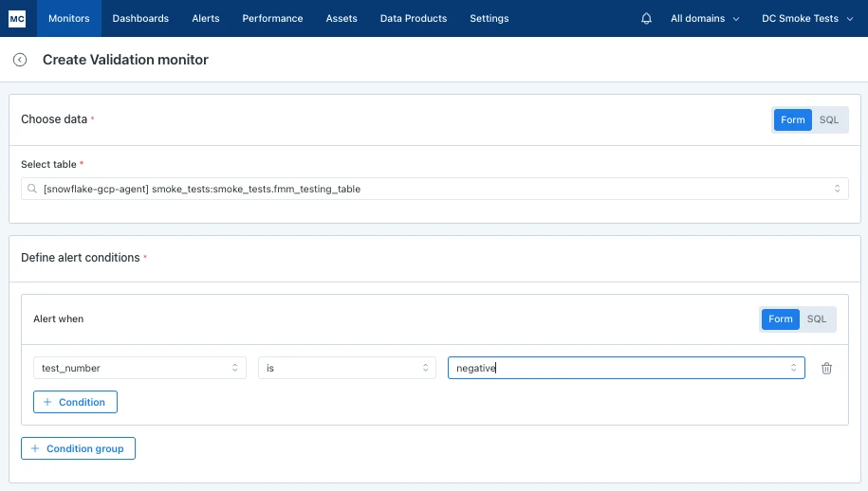Click the search icon in Select table
Screen dimensions: 868x491
32,189
